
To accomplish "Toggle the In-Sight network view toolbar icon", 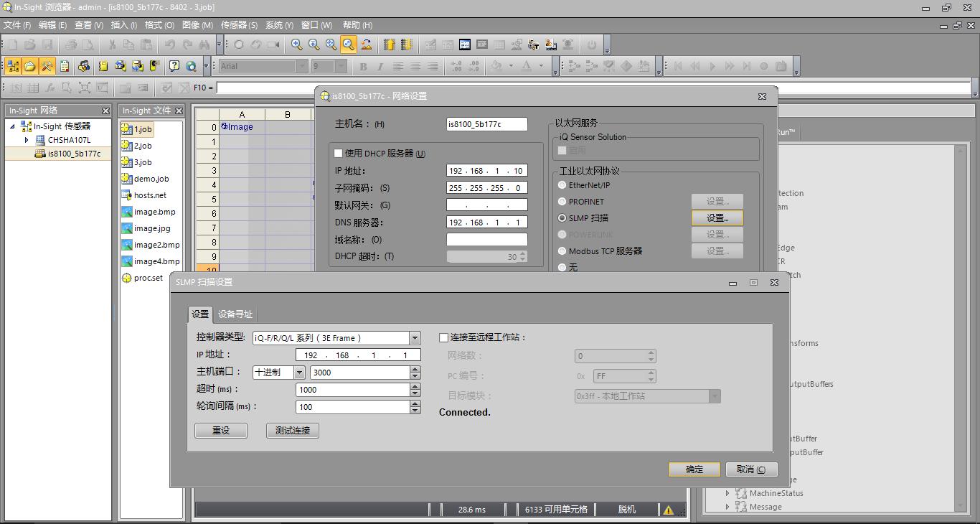I will (13, 66).
